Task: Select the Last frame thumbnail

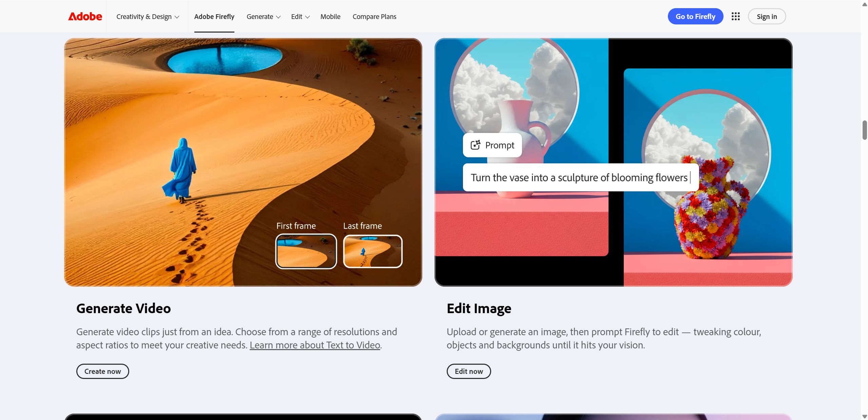Action: point(372,251)
